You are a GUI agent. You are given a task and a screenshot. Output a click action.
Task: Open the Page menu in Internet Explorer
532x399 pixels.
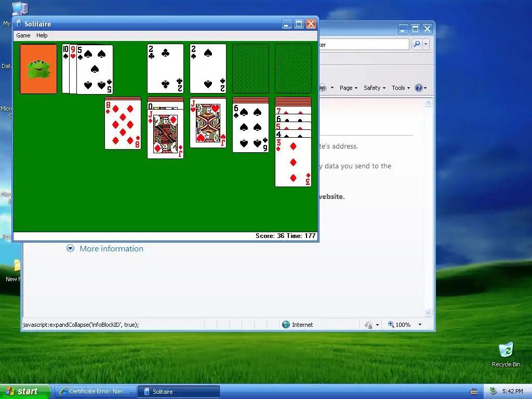coord(349,88)
